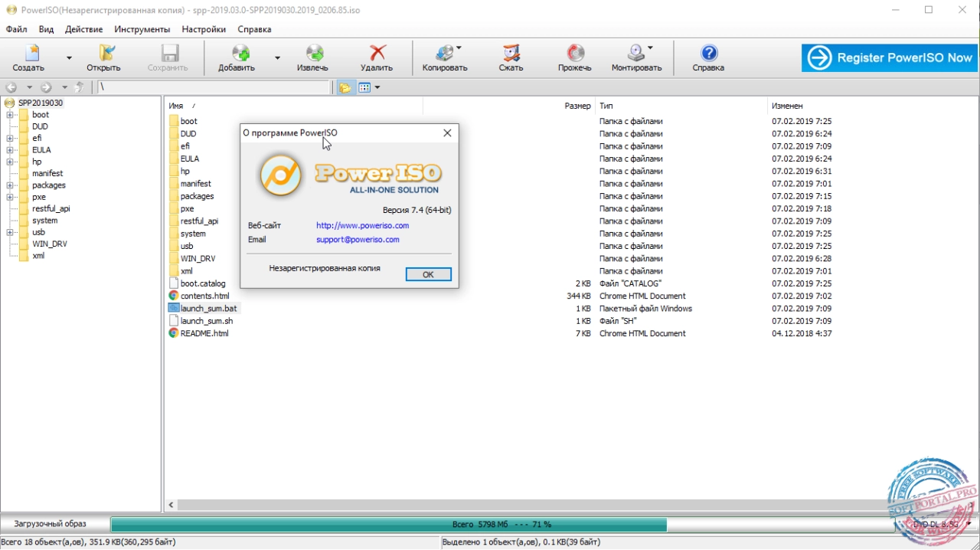The image size is (980, 550).
Task: Select launch_sum.sh file in list
Action: pos(207,321)
